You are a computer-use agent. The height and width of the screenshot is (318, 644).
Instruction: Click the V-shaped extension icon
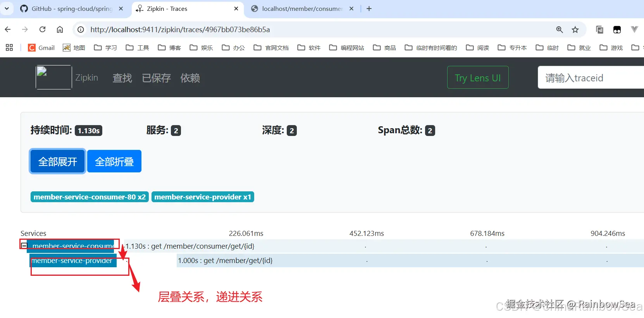click(x=634, y=29)
